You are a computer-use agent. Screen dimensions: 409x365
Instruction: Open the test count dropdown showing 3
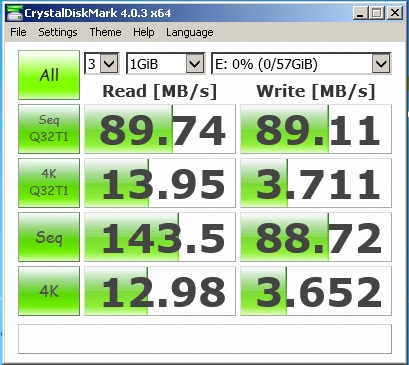pos(101,63)
